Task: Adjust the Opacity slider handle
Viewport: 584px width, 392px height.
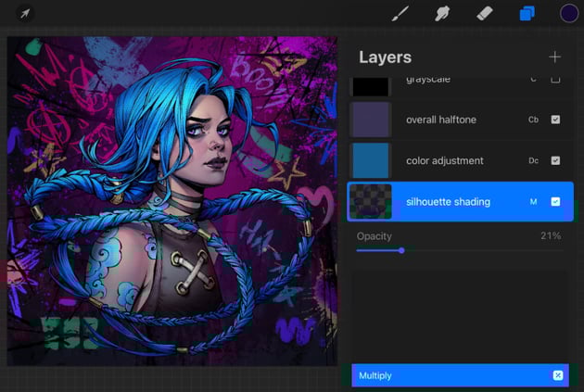Action: click(x=401, y=250)
